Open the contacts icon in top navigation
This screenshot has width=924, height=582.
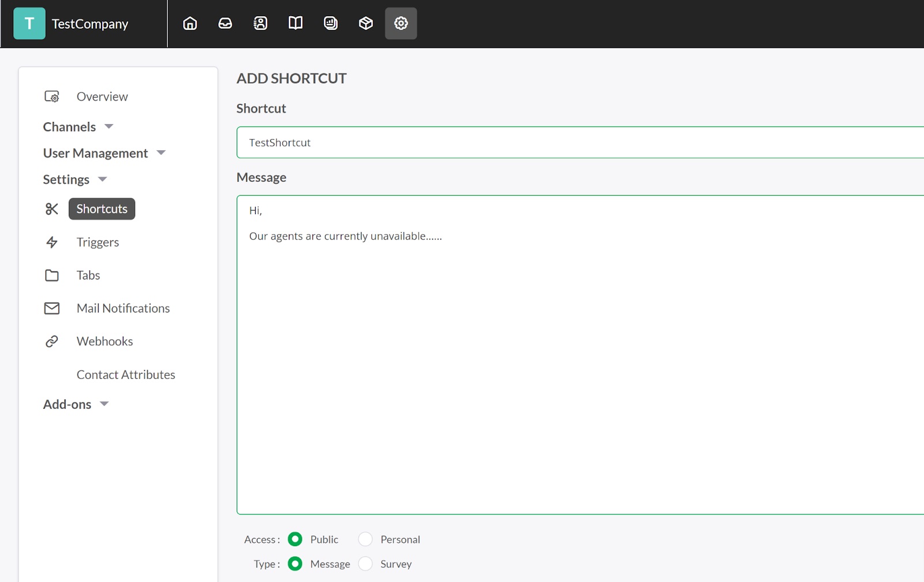click(260, 23)
